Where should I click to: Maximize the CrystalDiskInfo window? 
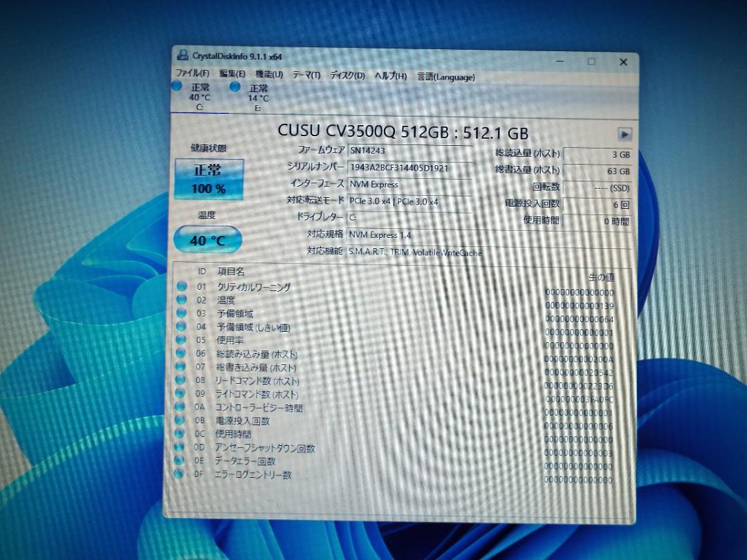[591, 62]
